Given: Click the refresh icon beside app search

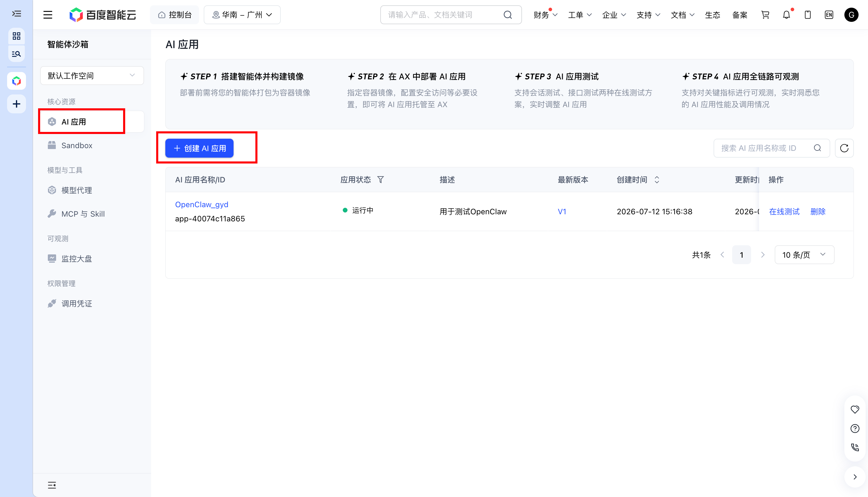Looking at the screenshot, I should pos(844,148).
